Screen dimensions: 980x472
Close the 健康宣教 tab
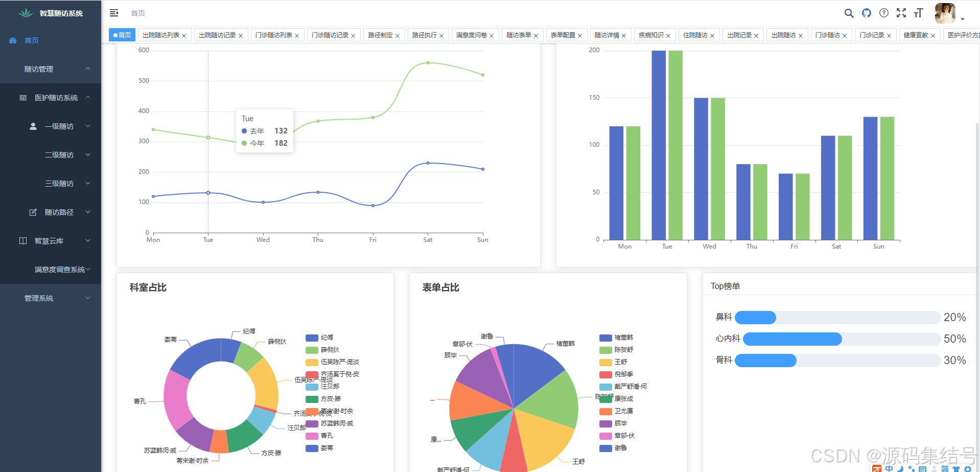coord(934,35)
